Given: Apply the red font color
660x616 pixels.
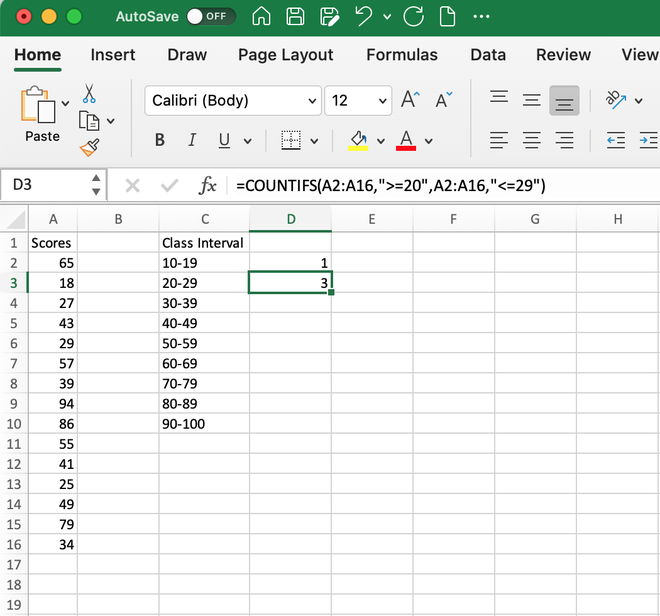Looking at the screenshot, I should pos(406,140).
